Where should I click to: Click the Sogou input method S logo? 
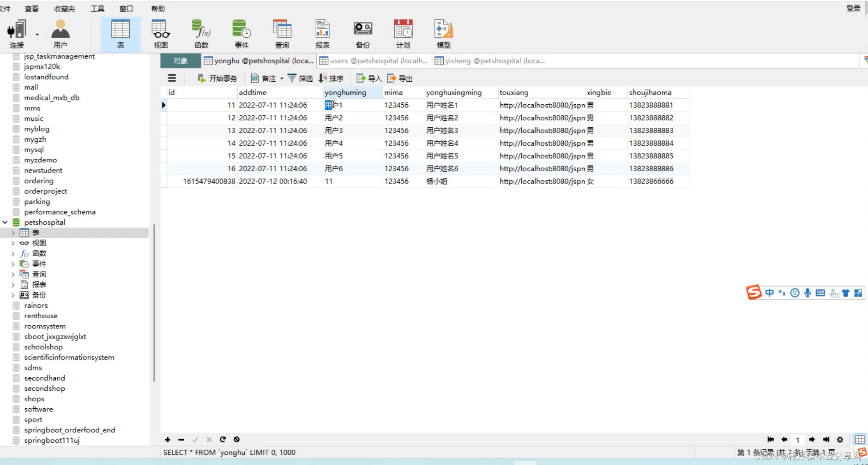click(753, 292)
